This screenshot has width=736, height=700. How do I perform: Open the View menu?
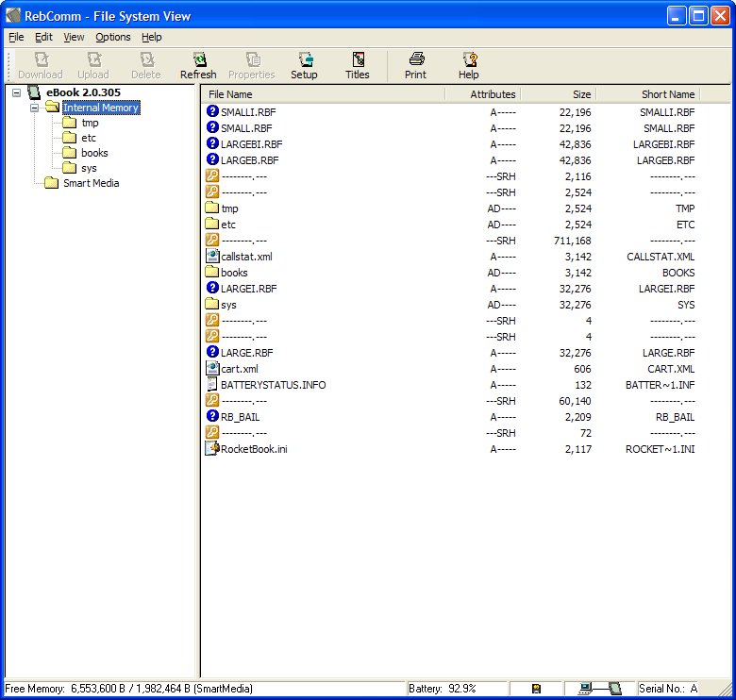74,37
